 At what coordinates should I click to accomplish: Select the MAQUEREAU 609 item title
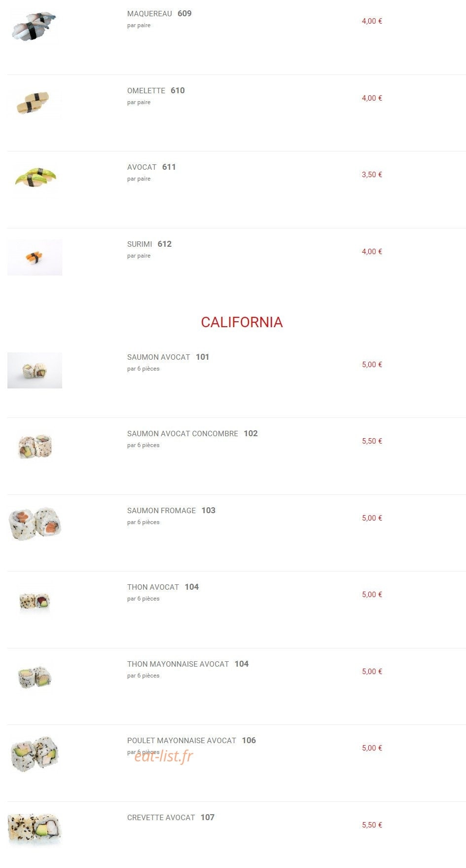[x=159, y=14]
